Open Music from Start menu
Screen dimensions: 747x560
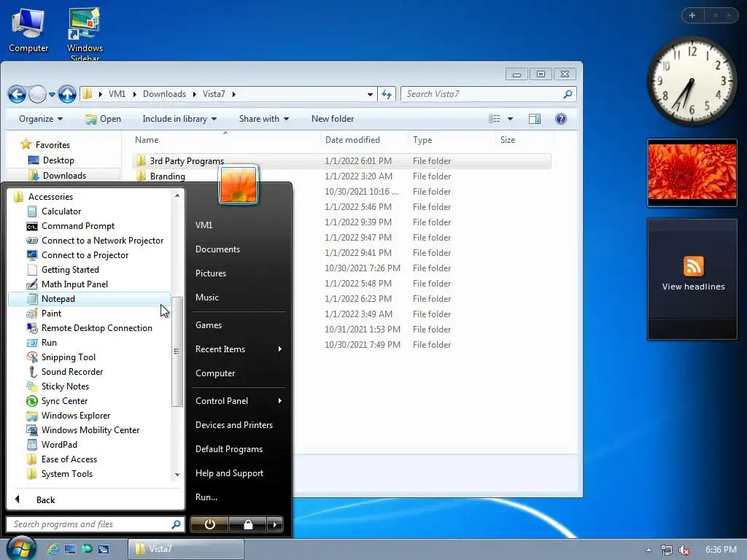206,297
